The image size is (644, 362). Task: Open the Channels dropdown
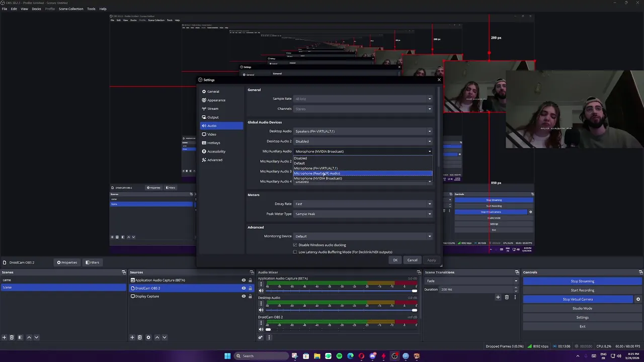(363, 109)
